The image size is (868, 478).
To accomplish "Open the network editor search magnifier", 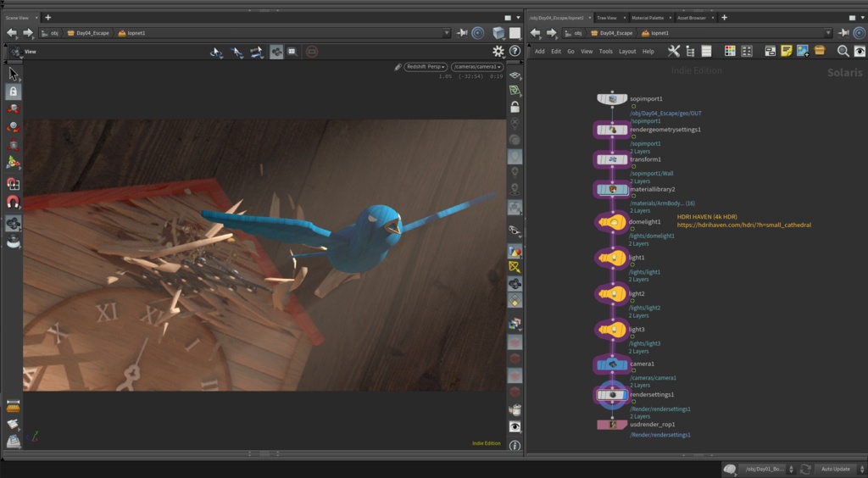I will point(843,51).
